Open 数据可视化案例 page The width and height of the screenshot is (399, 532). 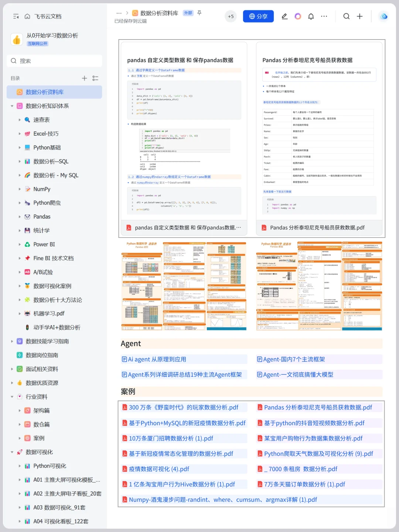[x=52, y=286]
